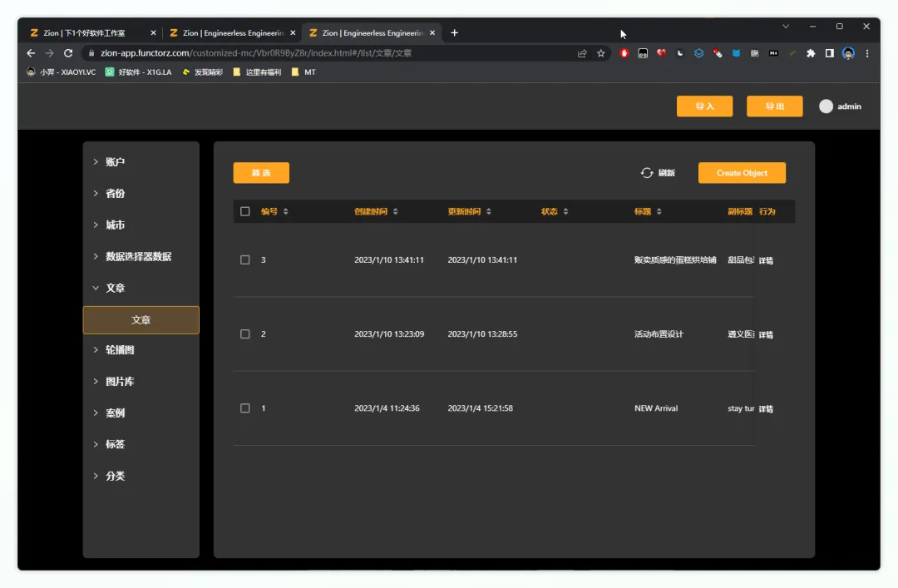Click the browser reload page icon
Viewport: 898px width, 588px height.
pos(68,53)
